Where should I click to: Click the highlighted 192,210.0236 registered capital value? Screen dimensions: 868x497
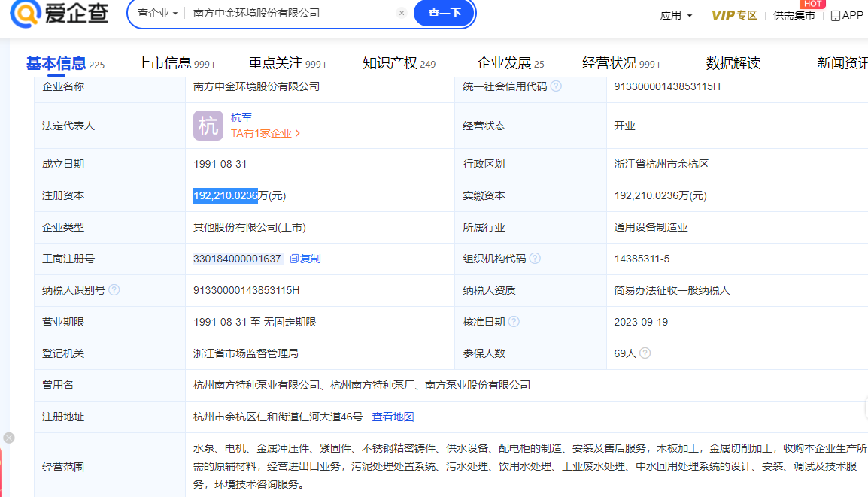226,195
